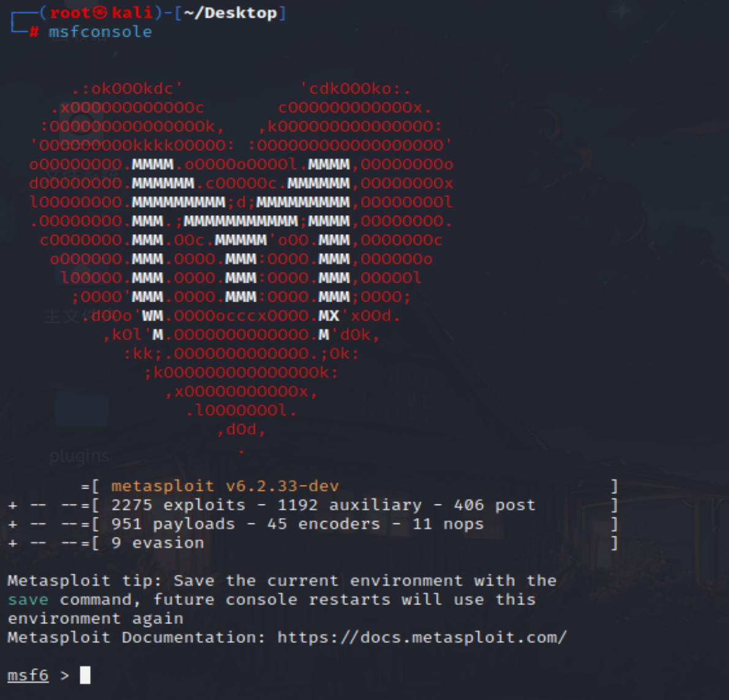Screen dimensions: 729x700
Task: Click the '406 post' count
Action: (x=495, y=504)
